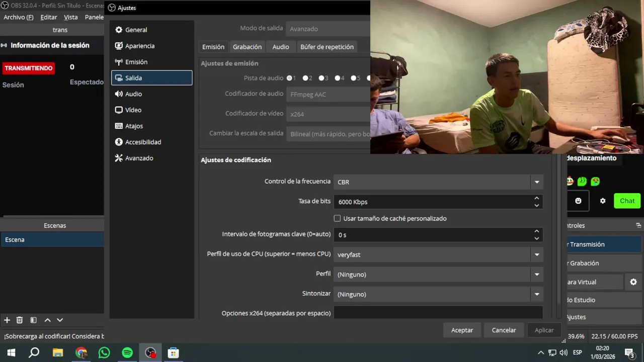Open File Explorer from the taskbar
The height and width of the screenshot is (362, 644).
(x=58, y=353)
